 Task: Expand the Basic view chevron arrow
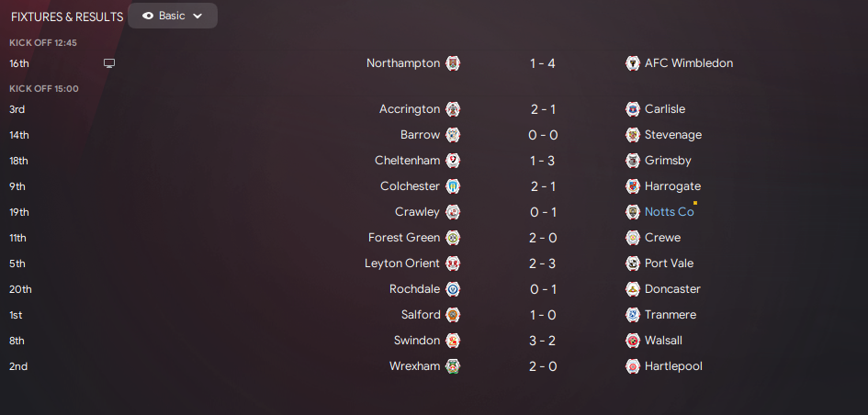click(x=197, y=16)
